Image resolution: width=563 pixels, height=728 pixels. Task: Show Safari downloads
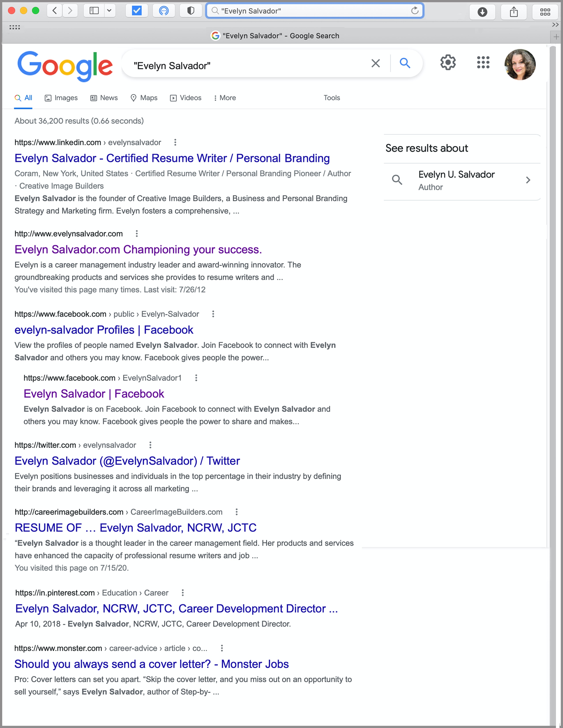coord(482,12)
